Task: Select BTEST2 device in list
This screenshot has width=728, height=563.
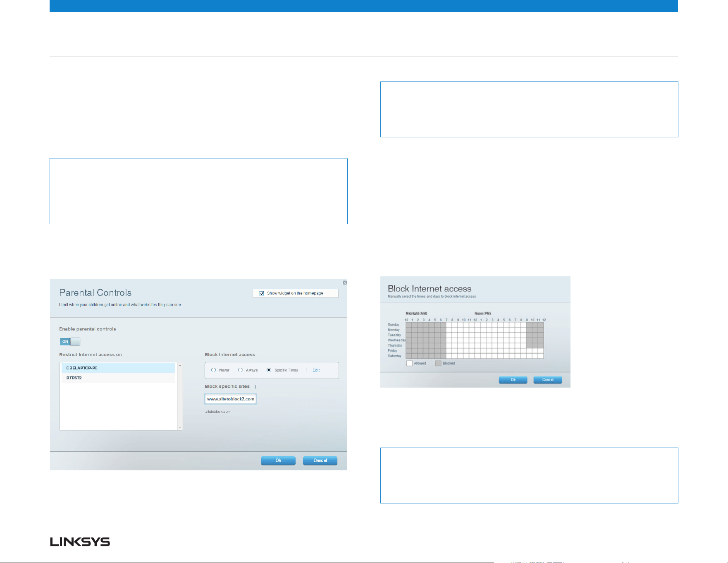Action: pyautogui.click(x=118, y=378)
